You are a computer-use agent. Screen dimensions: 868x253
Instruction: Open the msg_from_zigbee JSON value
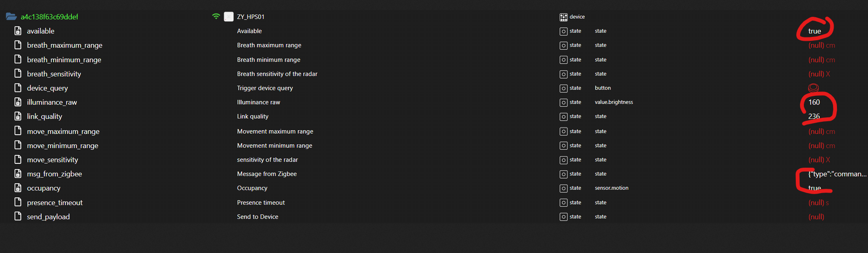click(x=837, y=174)
